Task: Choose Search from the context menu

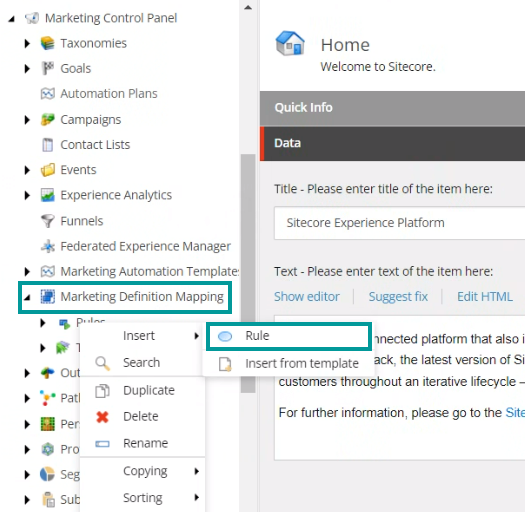Action: point(142,363)
